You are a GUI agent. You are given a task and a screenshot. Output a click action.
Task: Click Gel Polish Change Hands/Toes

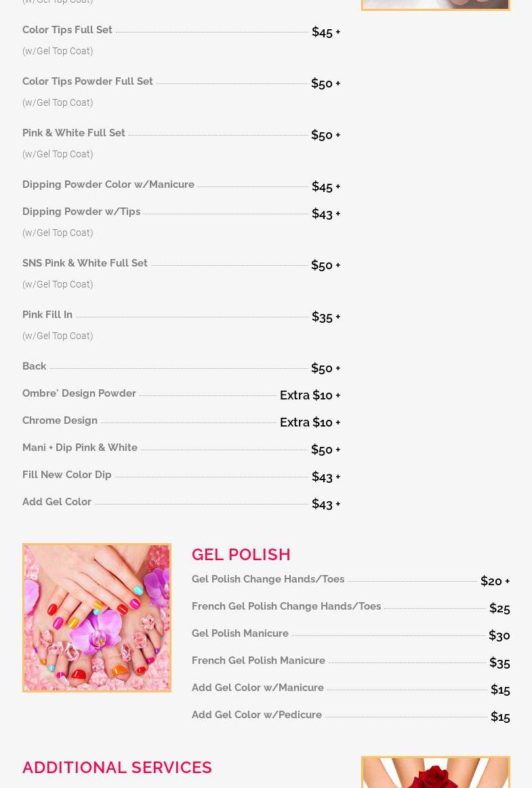tap(268, 579)
